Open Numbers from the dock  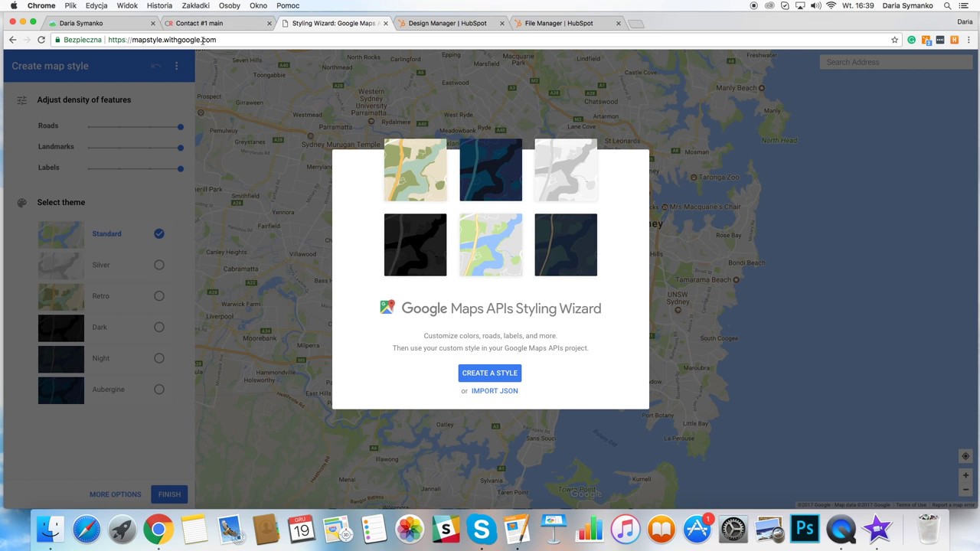[x=590, y=529]
